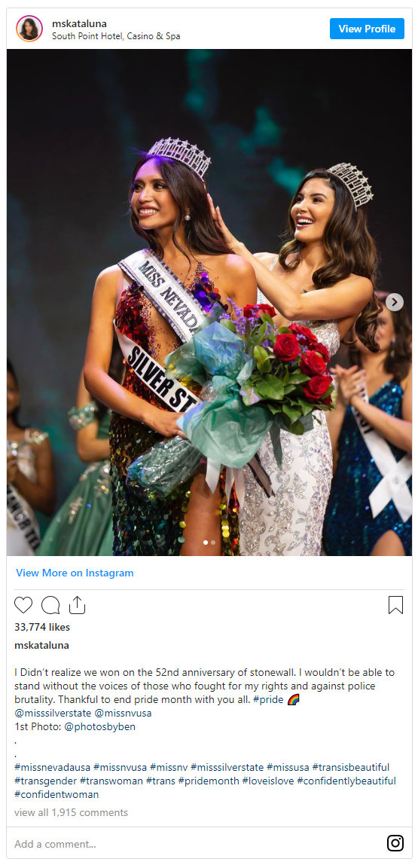
Task: Open South Point Hotel location link
Action: click(116, 36)
